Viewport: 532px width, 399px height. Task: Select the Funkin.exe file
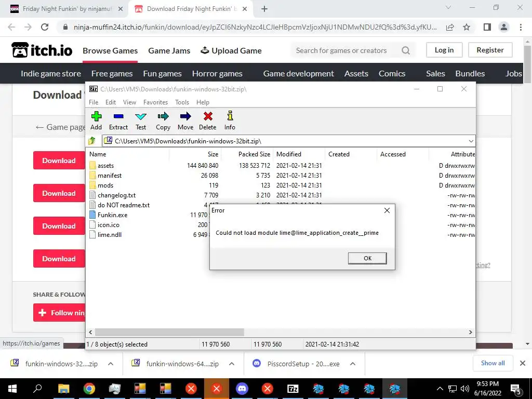108,215
